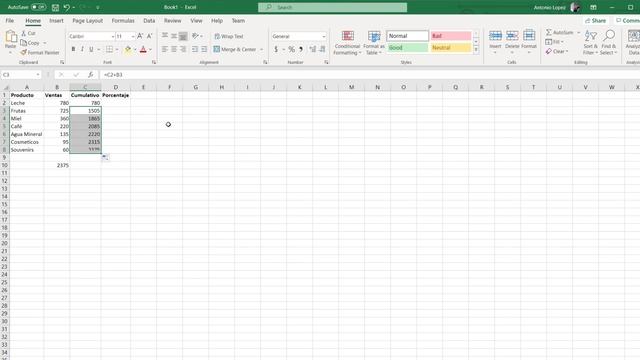Open the Calibri font name dropdown

[x=113, y=36]
